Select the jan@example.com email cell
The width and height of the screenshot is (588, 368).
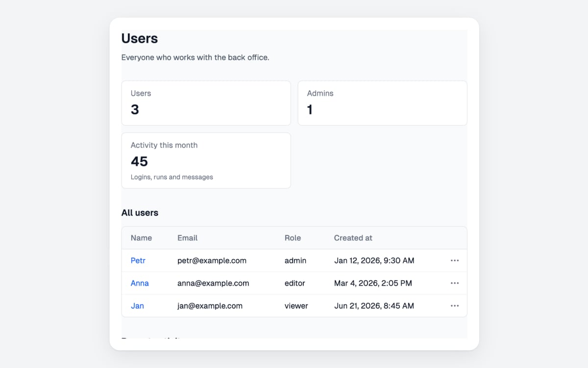tap(210, 306)
